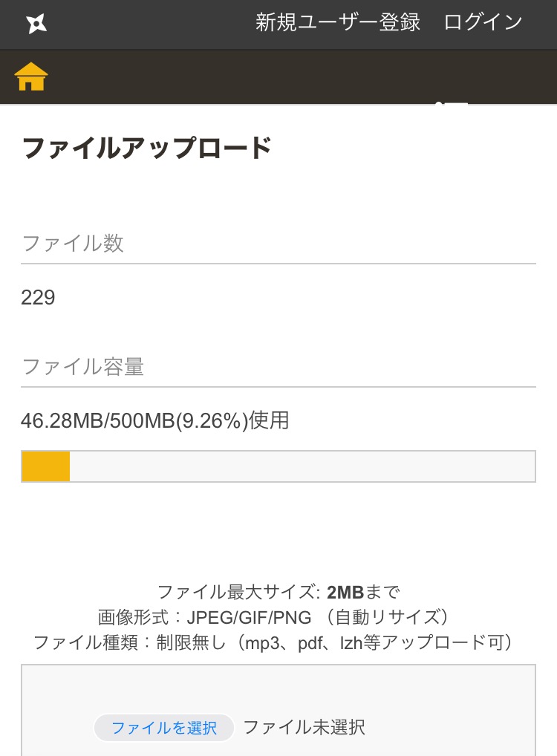
Task: Click the ファイル未選択 status text
Action: coord(304,727)
